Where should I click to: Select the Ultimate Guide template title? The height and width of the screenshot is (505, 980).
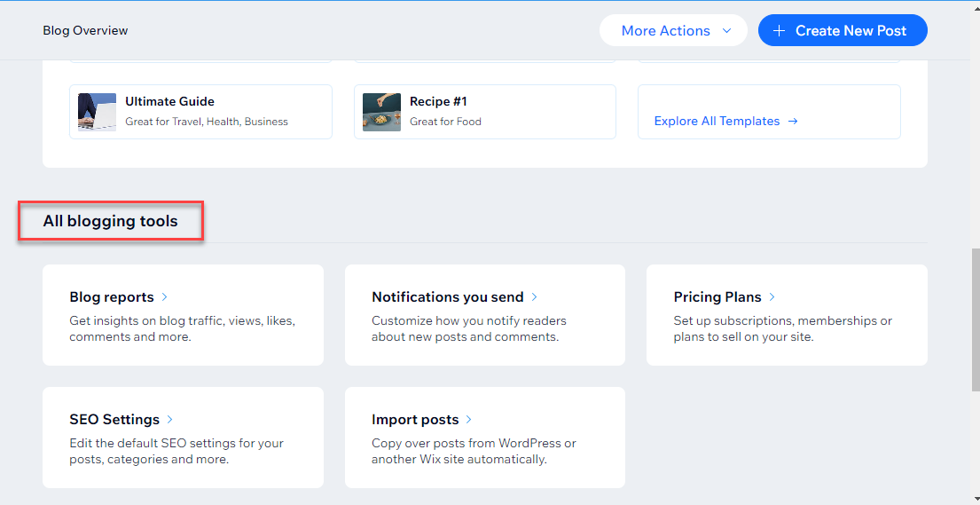(x=169, y=102)
